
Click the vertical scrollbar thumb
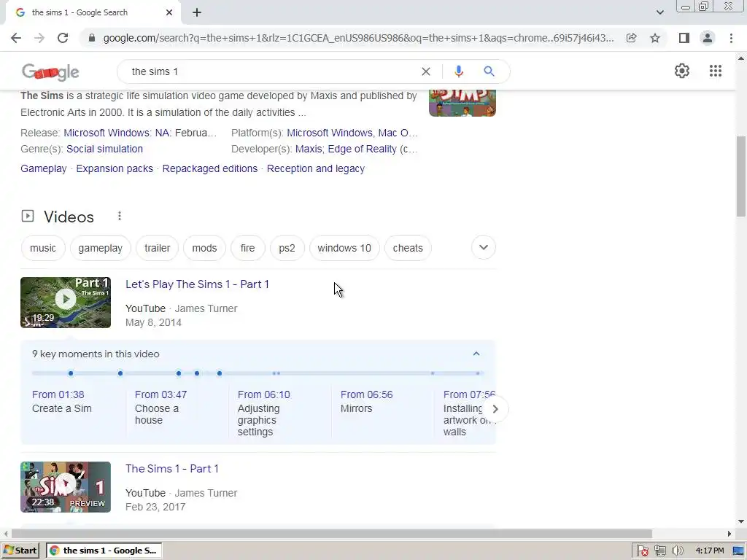coord(741,176)
